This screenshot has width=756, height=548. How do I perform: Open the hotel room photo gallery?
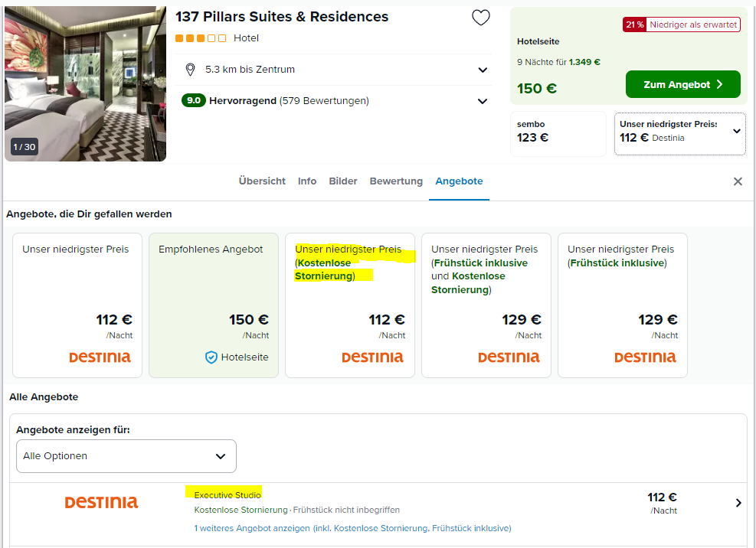pyautogui.click(x=85, y=83)
